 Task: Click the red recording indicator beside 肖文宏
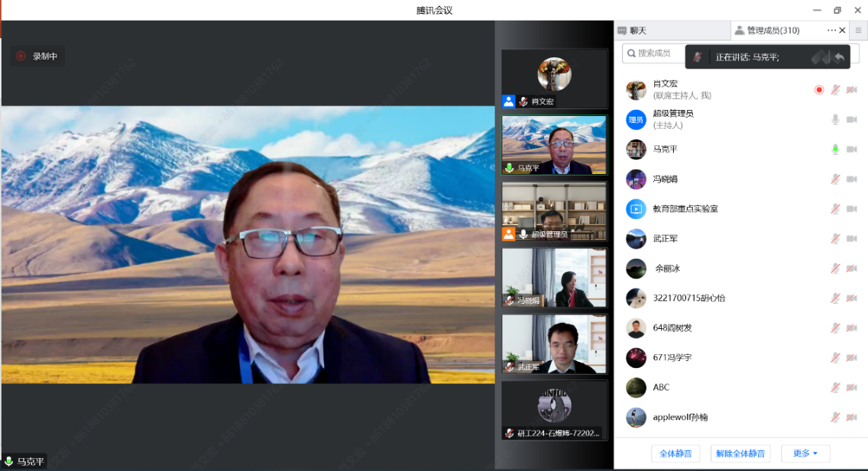tap(819, 89)
